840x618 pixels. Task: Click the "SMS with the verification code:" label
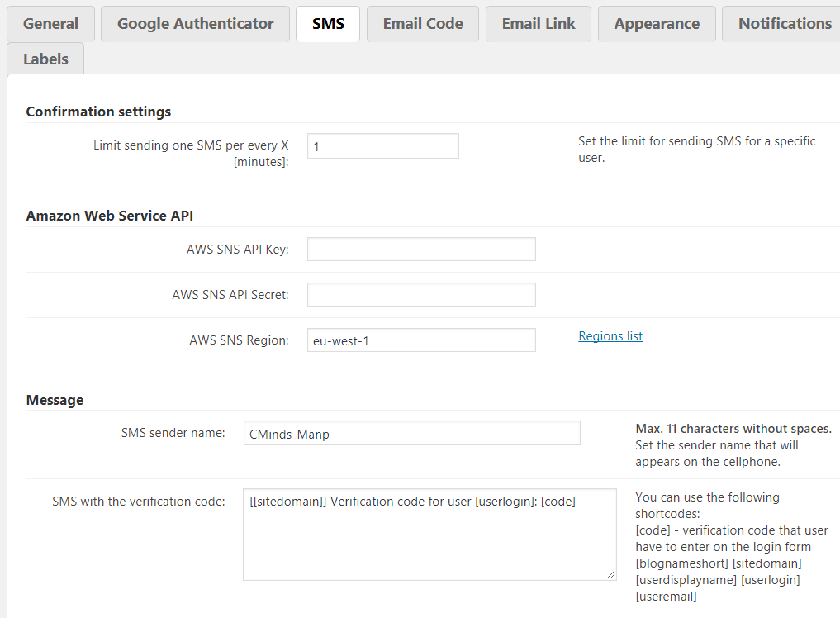tap(138, 502)
